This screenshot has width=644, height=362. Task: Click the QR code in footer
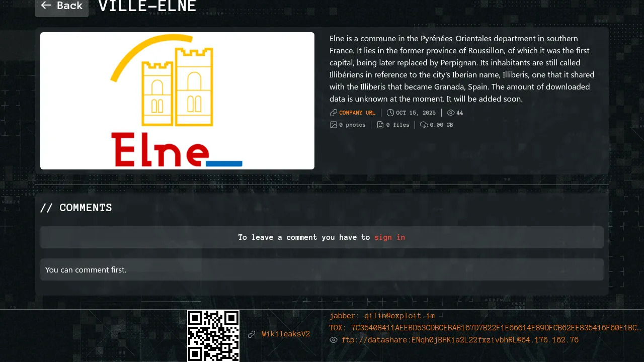pyautogui.click(x=213, y=335)
